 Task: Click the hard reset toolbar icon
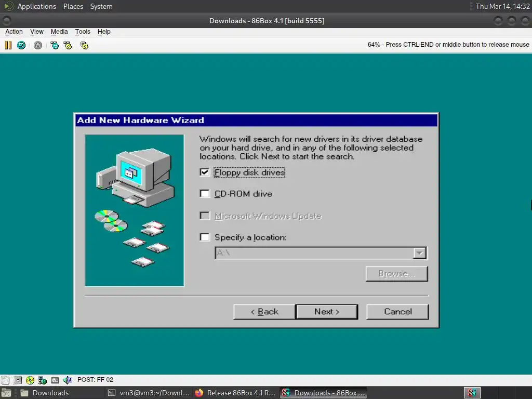(x=21, y=45)
